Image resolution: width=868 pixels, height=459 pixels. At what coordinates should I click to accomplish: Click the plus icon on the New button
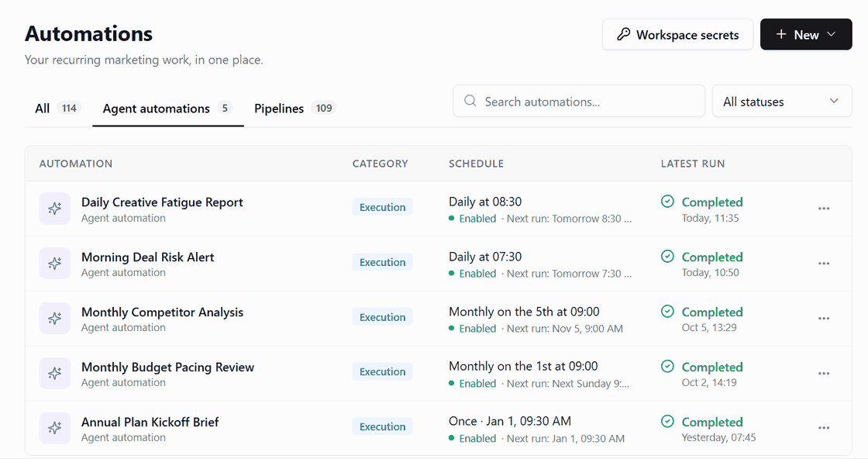[x=781, y=34]
